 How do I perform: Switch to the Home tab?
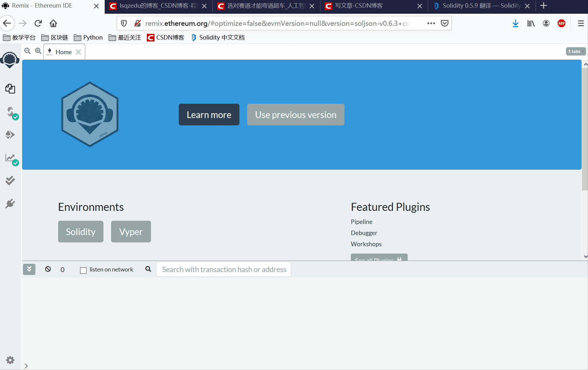64,52
